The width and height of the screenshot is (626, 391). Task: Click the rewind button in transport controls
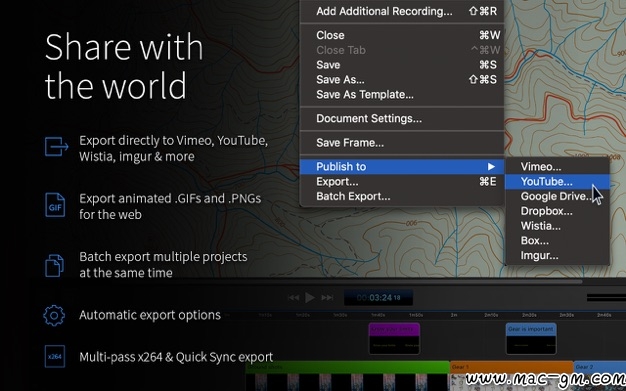coord(293,298)
